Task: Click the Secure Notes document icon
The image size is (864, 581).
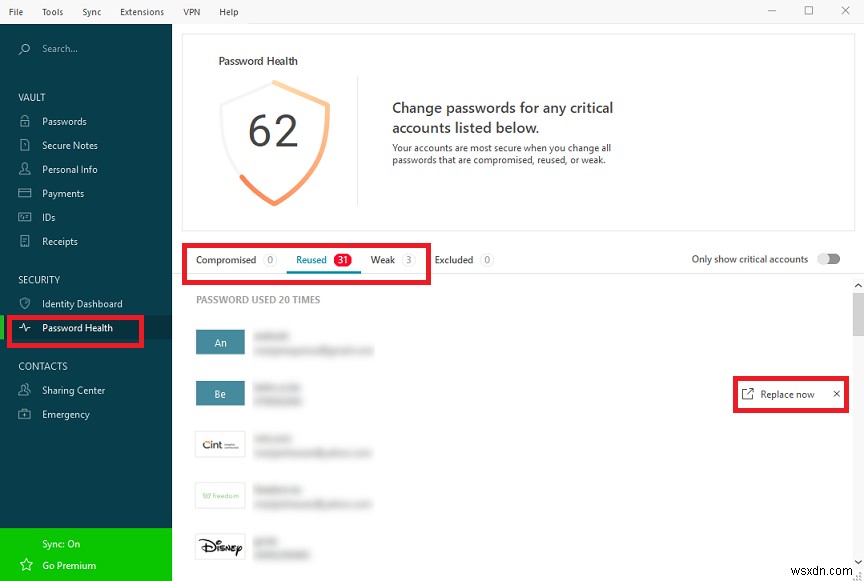Action: tap(25, 145)
